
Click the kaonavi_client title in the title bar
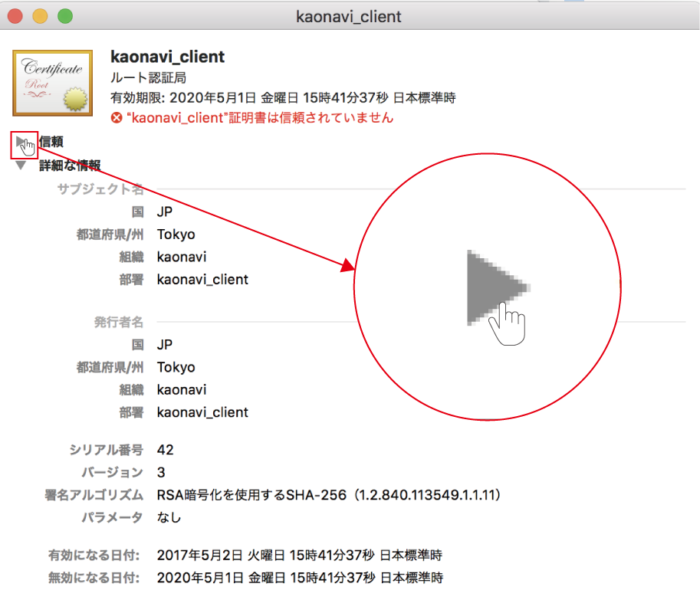coord(349,17)
